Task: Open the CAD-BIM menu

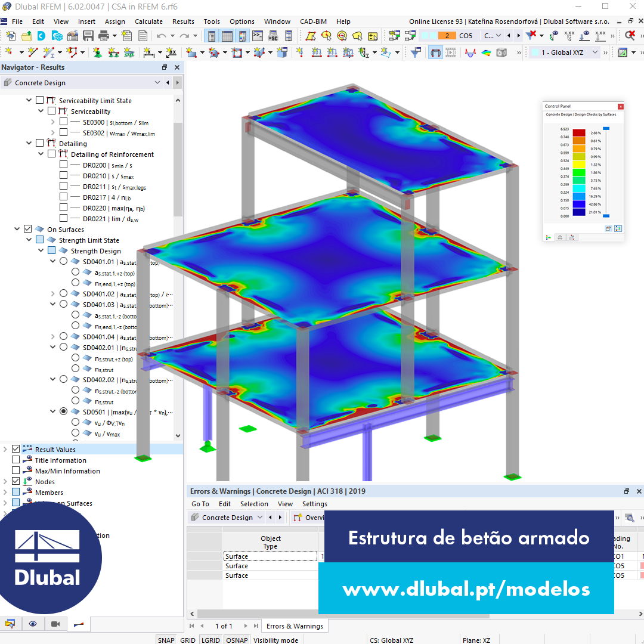Action: (314, 21)
